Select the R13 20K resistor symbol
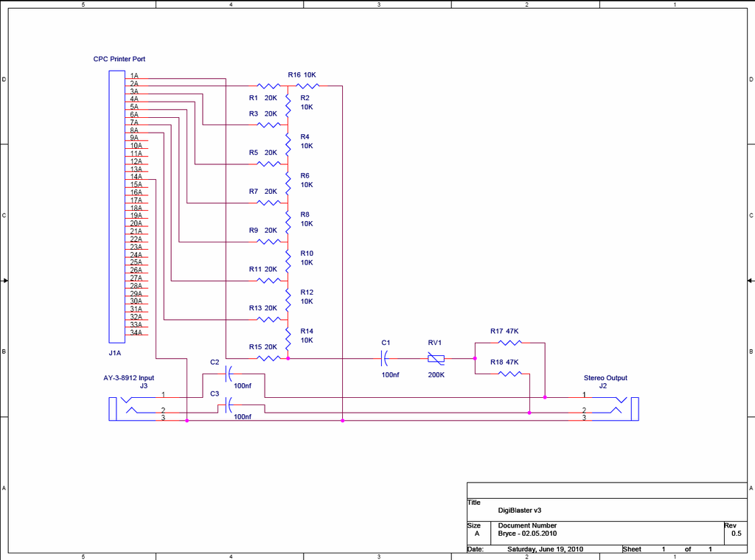Image resolution: width=755 pixels, height=560 pixels. 268,320
